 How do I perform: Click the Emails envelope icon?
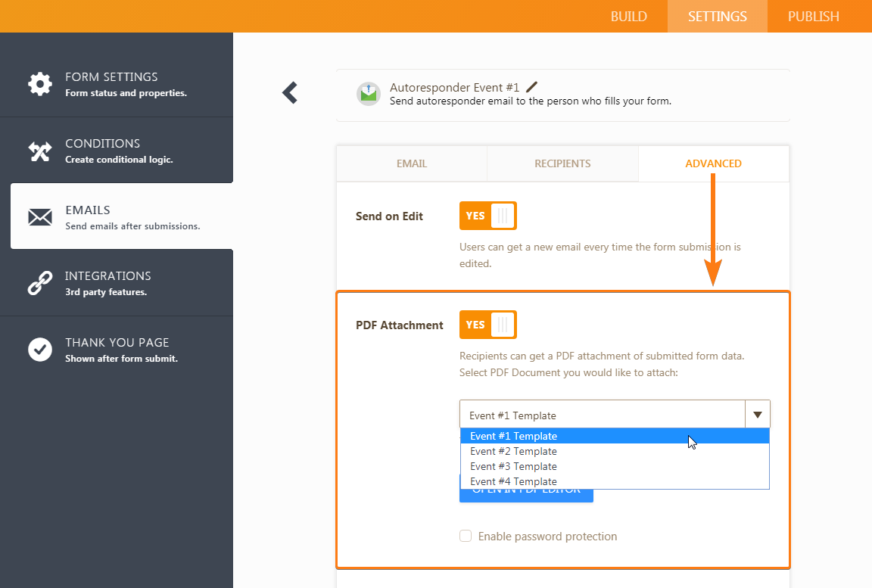[40, 217]
